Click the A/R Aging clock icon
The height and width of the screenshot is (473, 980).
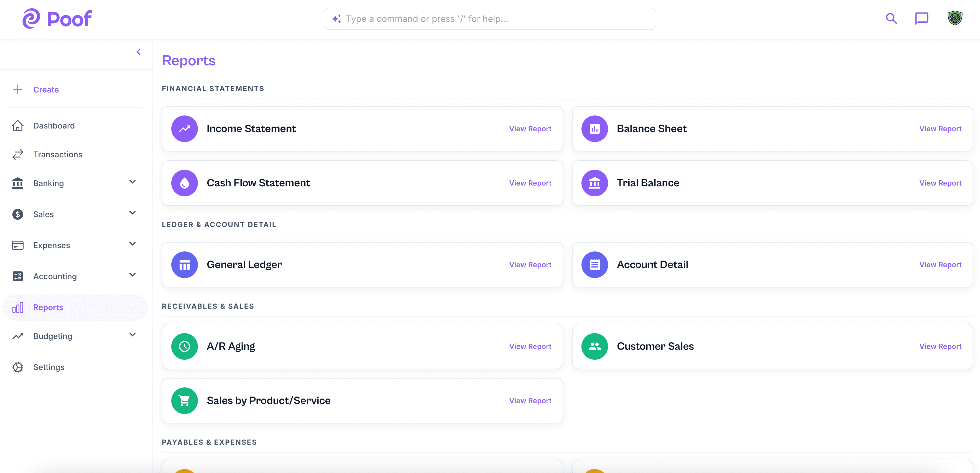185,346
